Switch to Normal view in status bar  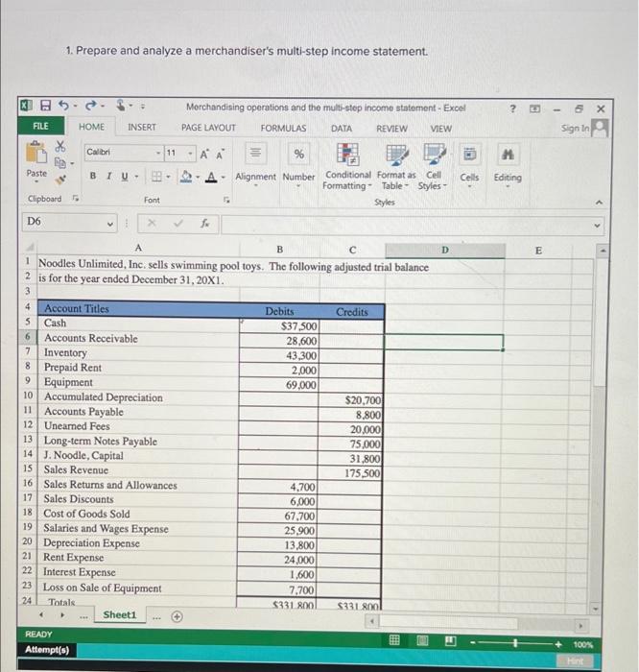[394, 640]
